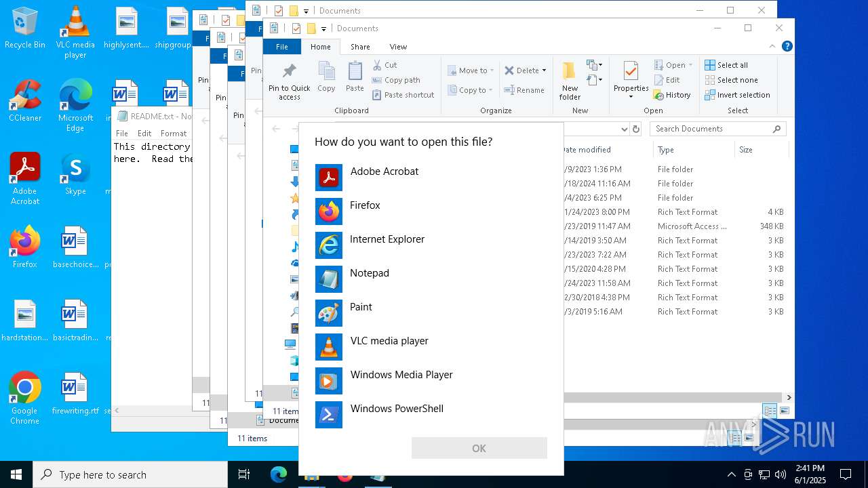Select the firewriting.rtf desktop file

point(75,393)
